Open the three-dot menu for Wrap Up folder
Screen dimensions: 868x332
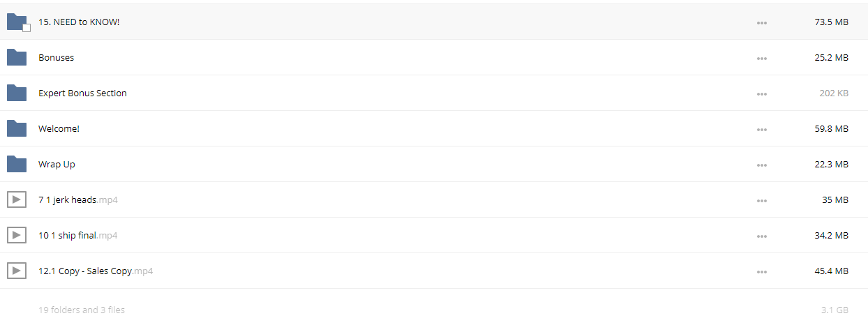761,165
